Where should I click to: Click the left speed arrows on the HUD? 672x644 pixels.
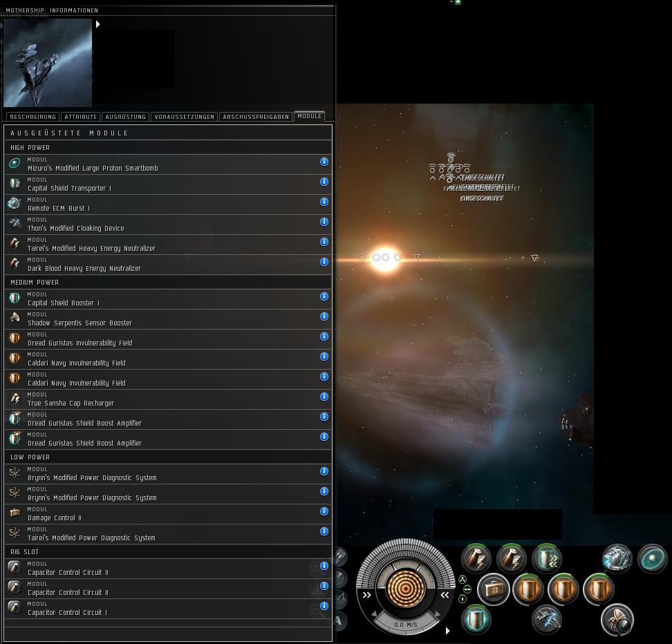[367, 595]
